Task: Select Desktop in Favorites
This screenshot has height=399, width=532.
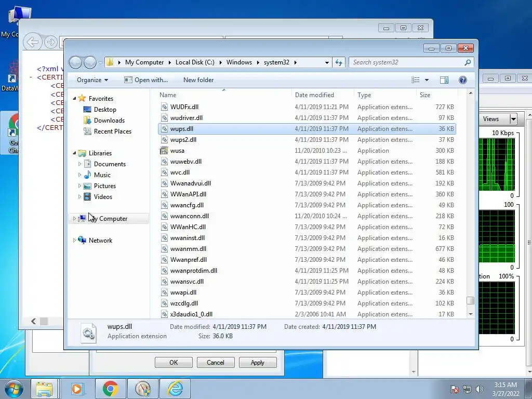Action: pyautogui.click(x=105, y=110)
